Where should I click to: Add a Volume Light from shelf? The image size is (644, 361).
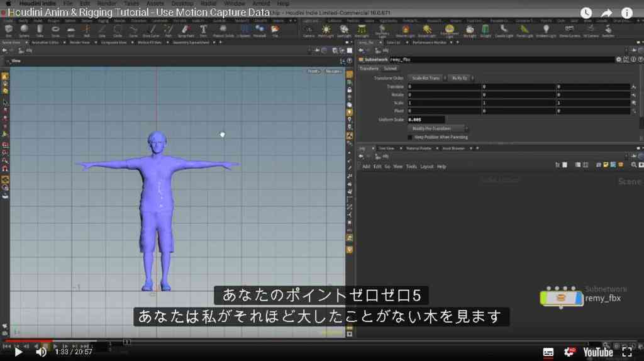tap(406, 31)
